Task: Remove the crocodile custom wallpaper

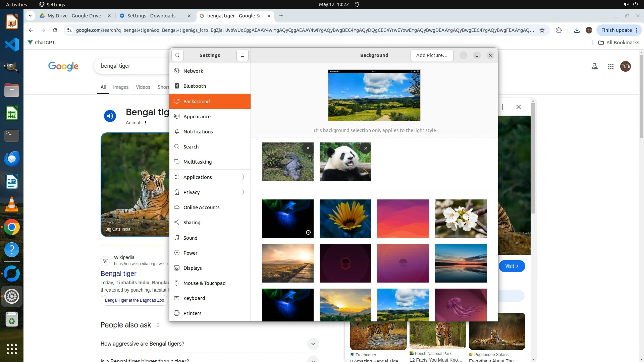Action: click(x=308, y=148)
